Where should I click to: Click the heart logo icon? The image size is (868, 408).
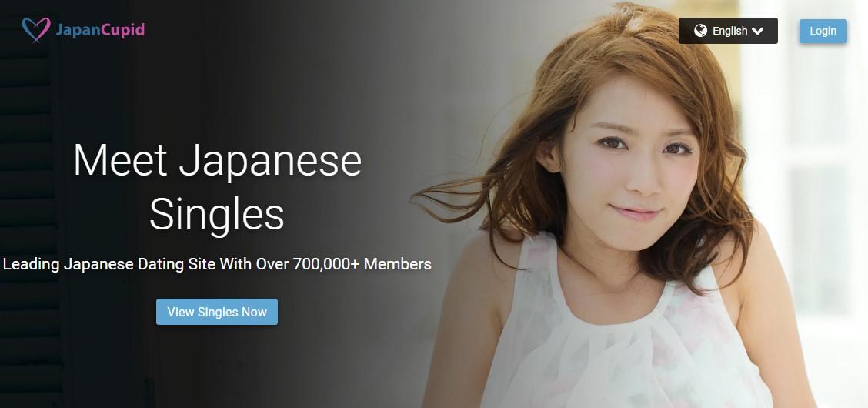point(36,29)
